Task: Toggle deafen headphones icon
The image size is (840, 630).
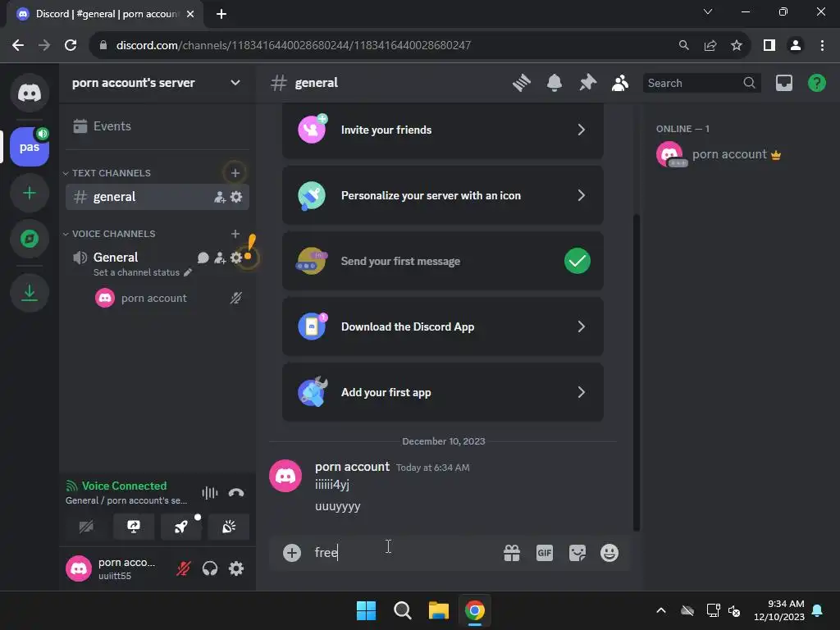Action: coord(210,568)
